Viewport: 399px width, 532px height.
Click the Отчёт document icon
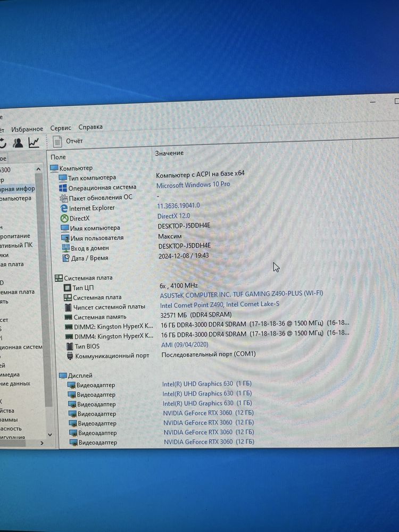[x=57, y=142]
